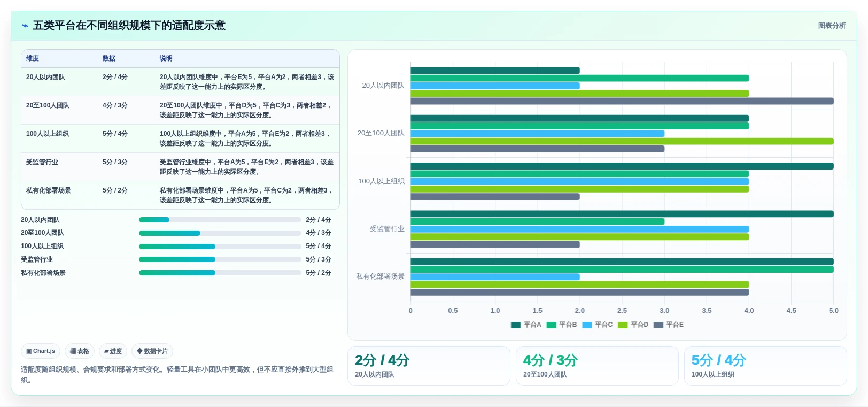
Task: Click 平台C bar in 私有化部署场景 group
Action: (x=495, y=277)
